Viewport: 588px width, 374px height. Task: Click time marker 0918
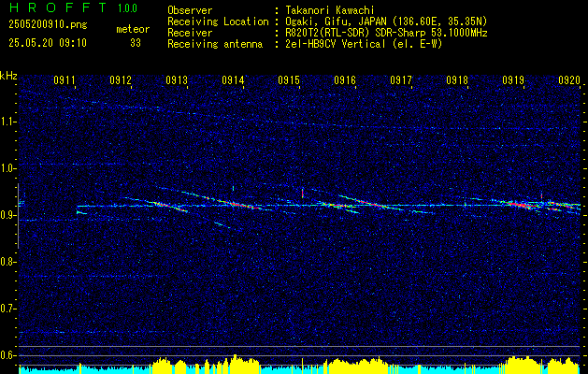click(457, 79)
